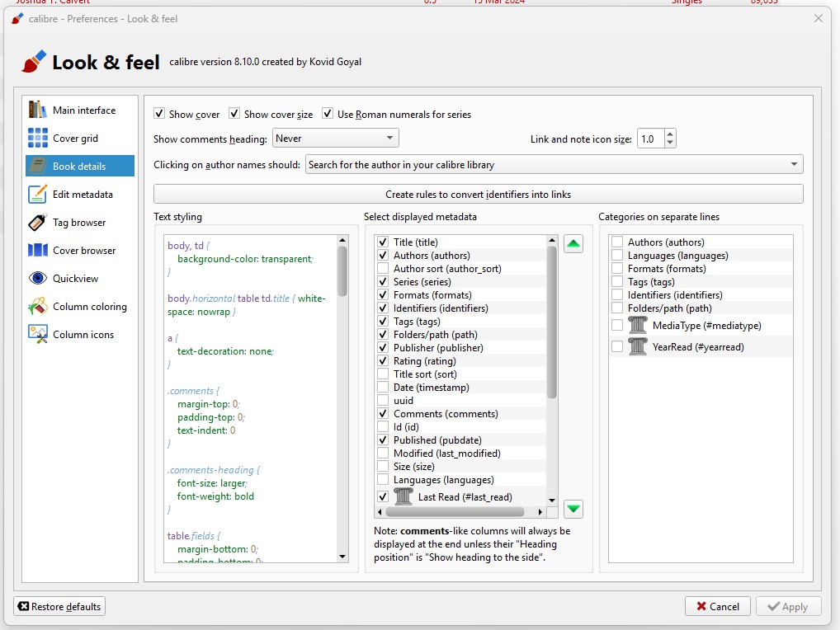Check YearRead (#yearread) on separate lines

pyautogui.click(x=617, y=347)
